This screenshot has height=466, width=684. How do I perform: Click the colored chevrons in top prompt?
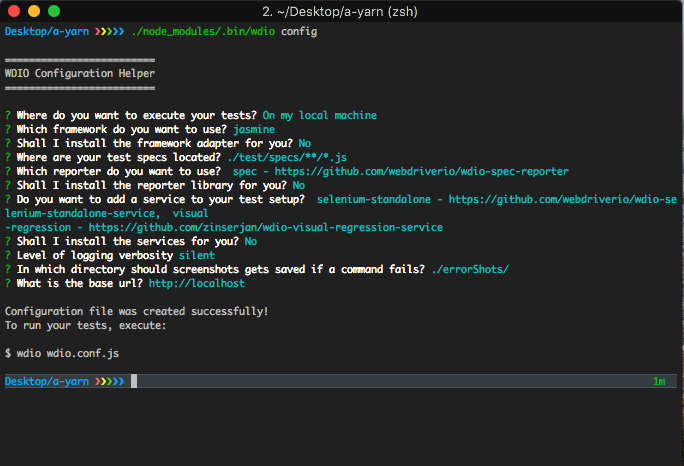[x=109, y=31]
